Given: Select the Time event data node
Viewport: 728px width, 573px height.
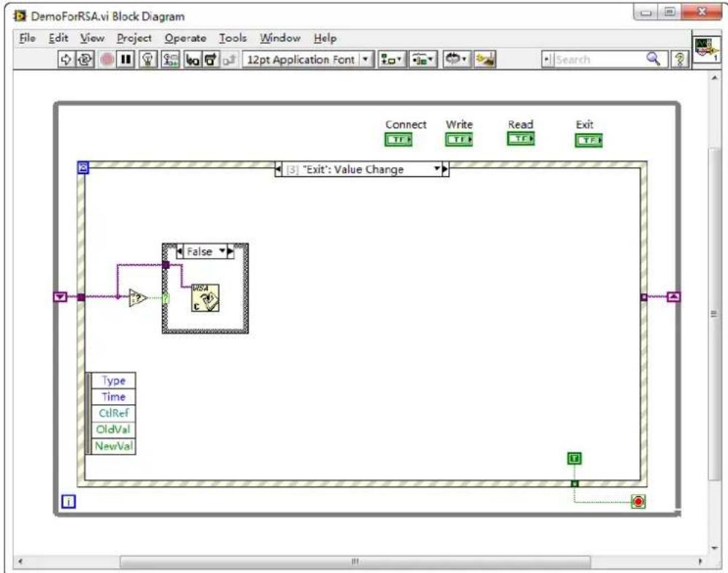Looking at the screenshot, I should click(x=113, y=397).
